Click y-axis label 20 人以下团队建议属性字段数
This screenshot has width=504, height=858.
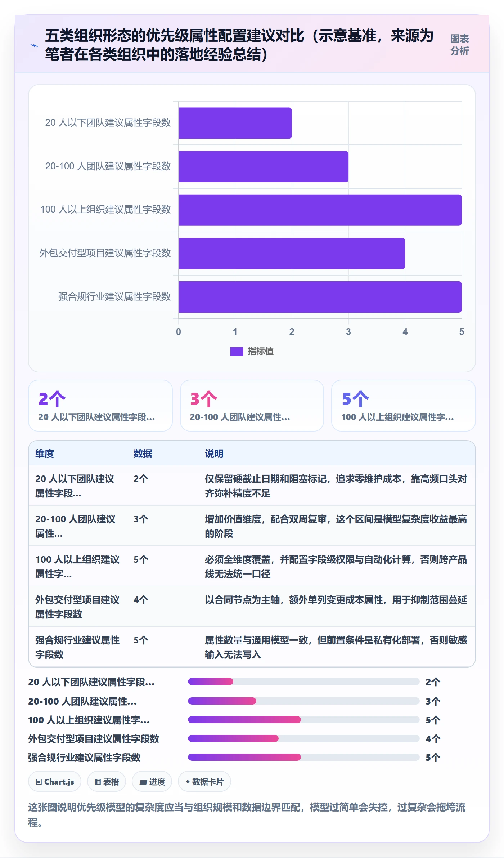(x=108, y=123)
